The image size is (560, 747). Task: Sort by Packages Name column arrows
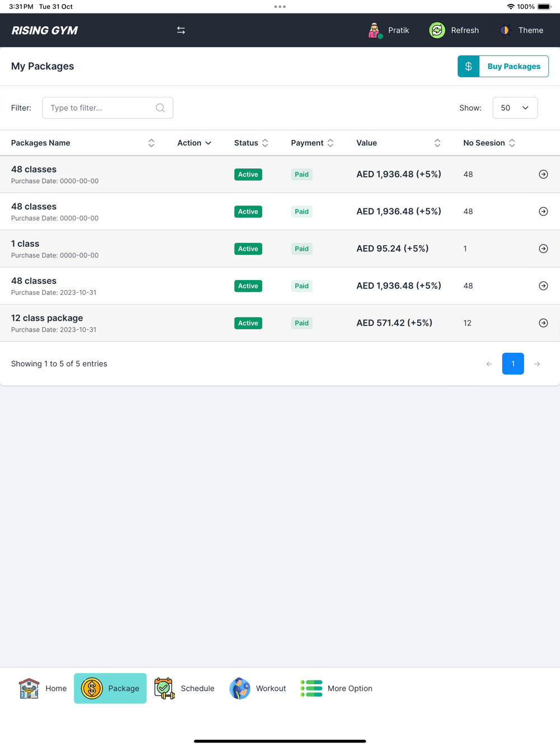coord(151,143)
